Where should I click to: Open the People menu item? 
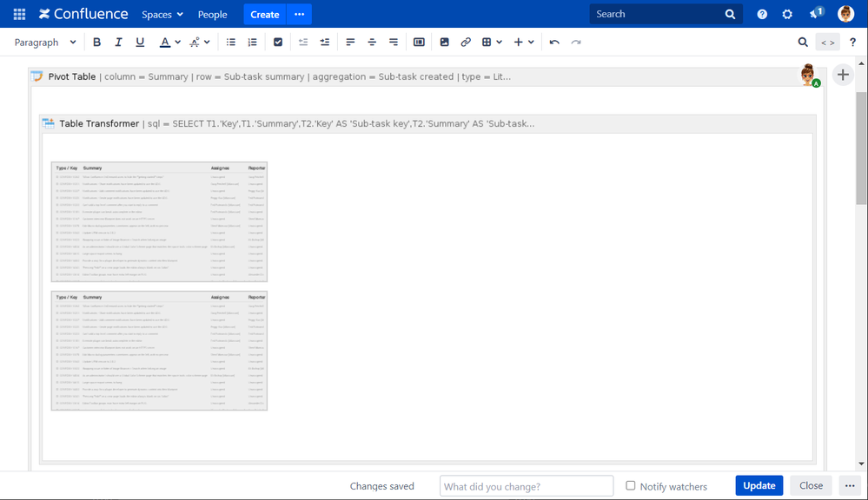(213, 15)
